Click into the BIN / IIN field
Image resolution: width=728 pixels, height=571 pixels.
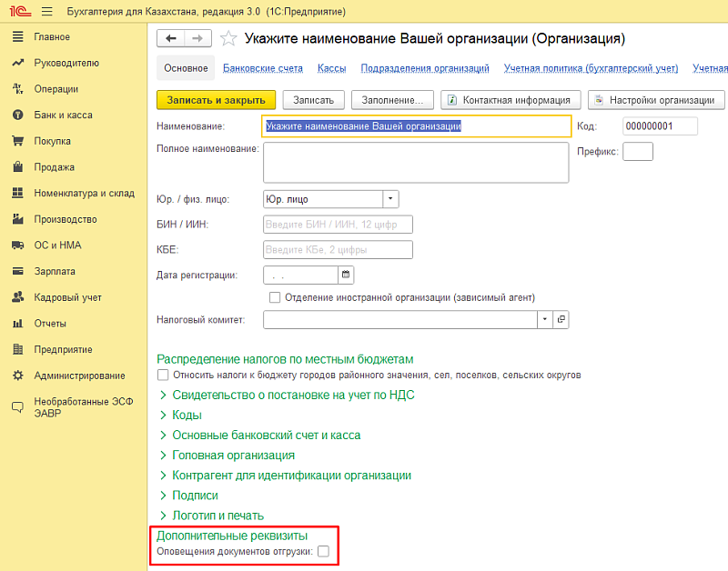pyautogui.click(x=337, y=225)
